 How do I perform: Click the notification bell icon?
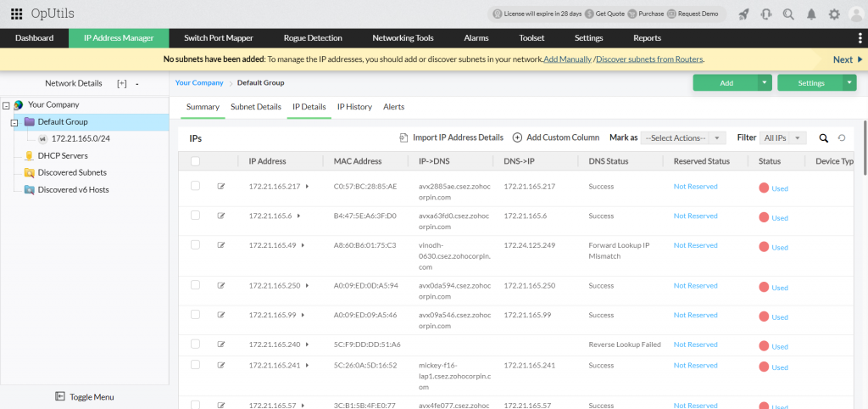click(x=811, y=14)
